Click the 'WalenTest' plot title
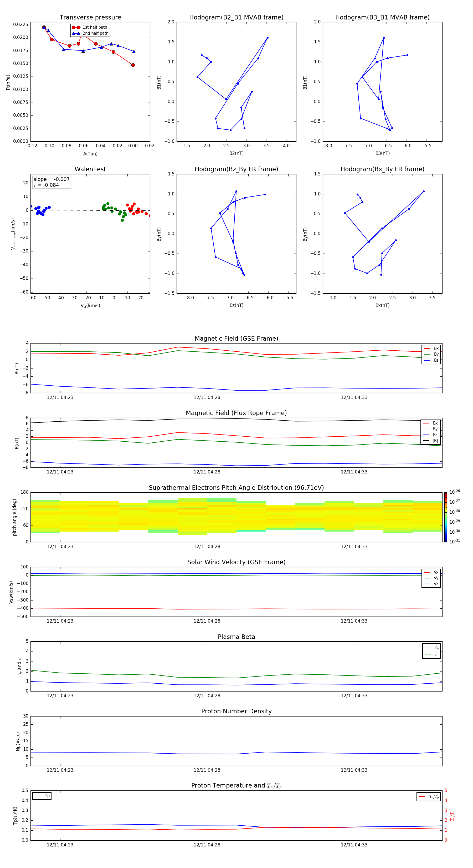473x868 pixels. tap(90, 169)
